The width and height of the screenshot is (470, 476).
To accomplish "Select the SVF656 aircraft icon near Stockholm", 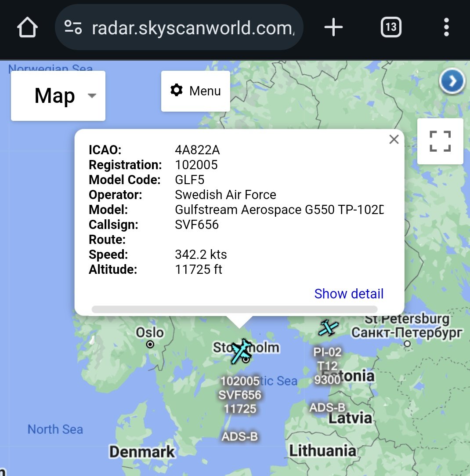I will tap(242, 352).
